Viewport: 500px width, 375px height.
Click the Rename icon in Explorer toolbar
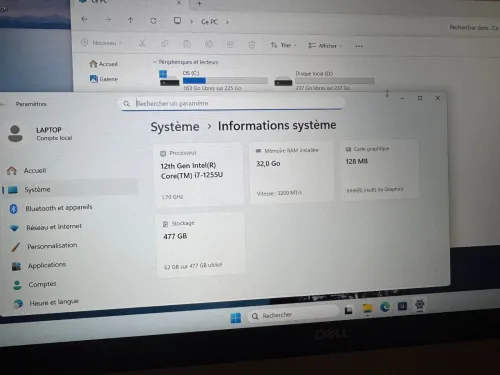209,44
